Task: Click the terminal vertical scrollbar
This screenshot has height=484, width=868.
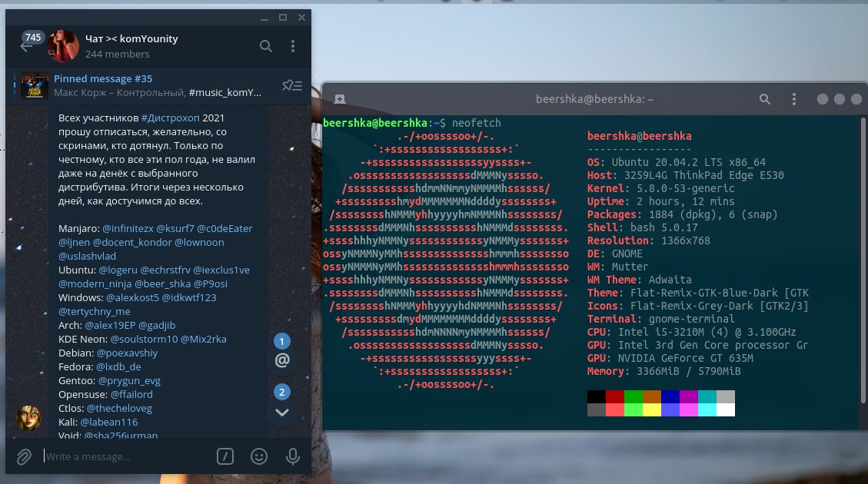Action: tap(863, 260)
